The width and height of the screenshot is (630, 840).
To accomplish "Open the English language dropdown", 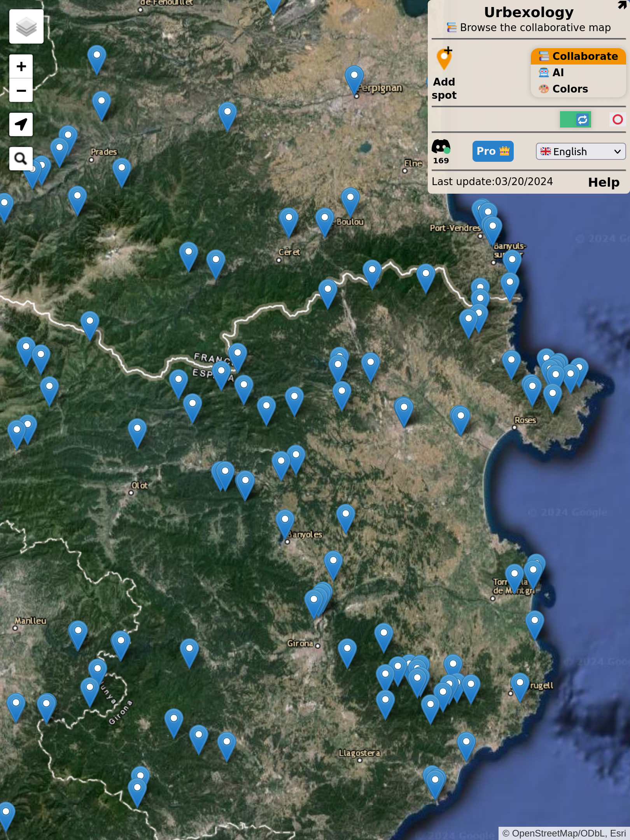I will pos(581,151).
